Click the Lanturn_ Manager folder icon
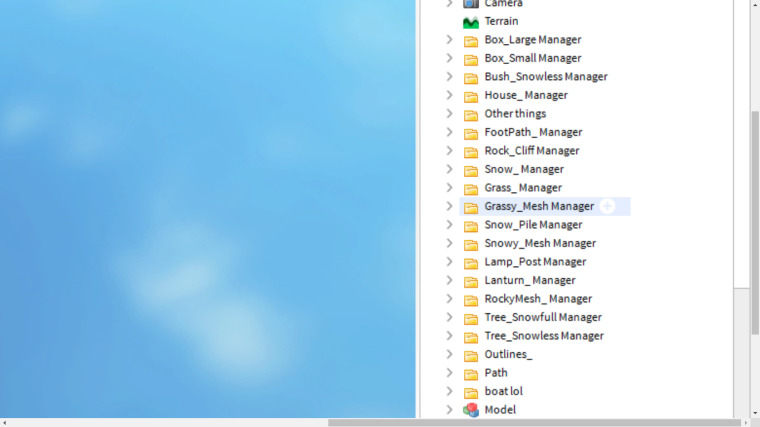The width and height of the screenshot is (760, 427). pos(471,281)
